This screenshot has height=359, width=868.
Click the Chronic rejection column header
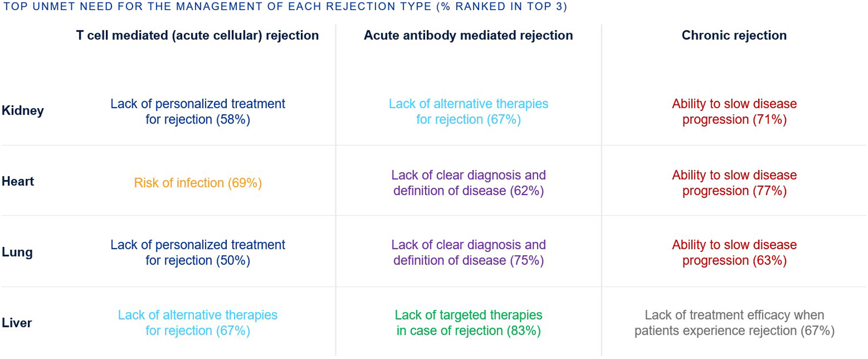(734, 35)
